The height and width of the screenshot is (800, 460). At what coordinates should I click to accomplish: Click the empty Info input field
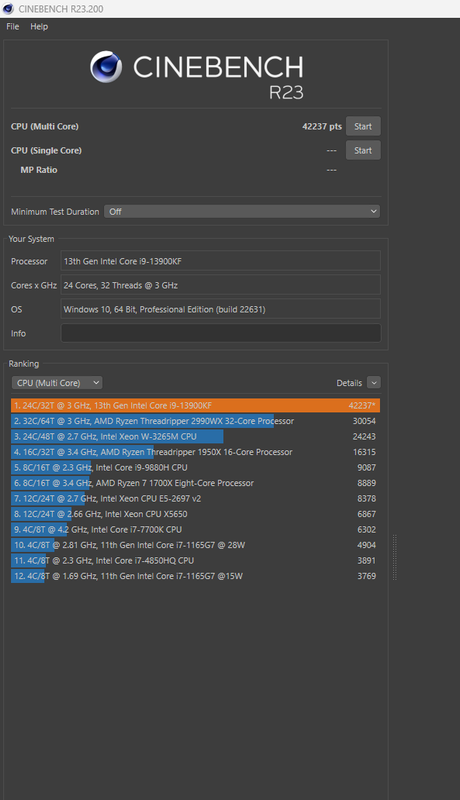[x=221, y=333]
